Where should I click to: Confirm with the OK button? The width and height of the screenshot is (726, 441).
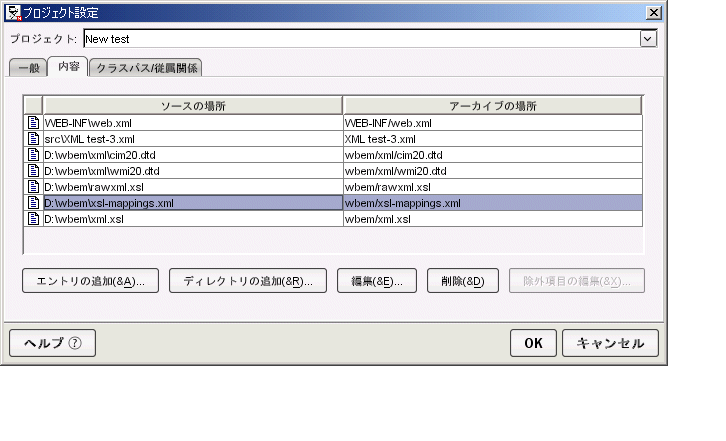[533, 343]
